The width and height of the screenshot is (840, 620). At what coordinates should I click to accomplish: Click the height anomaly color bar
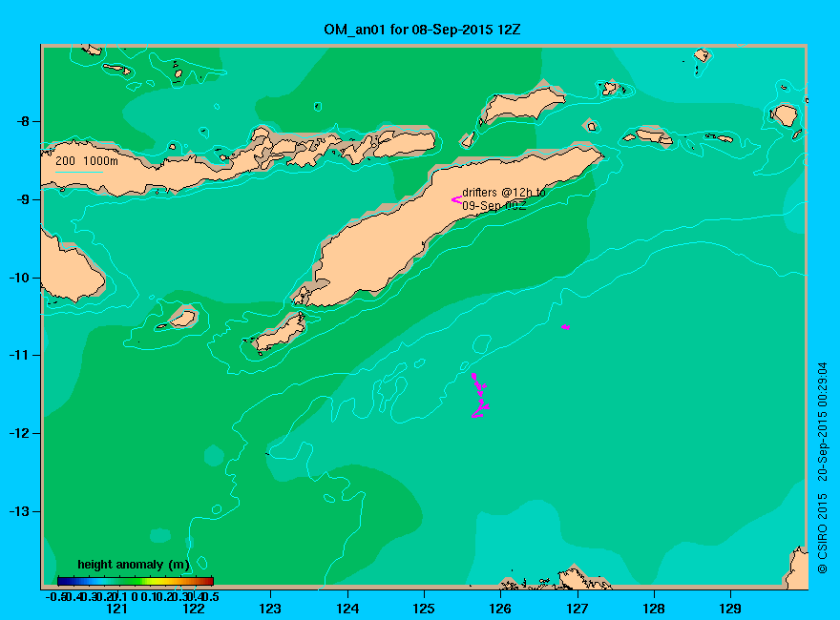(x=136, y=581)
